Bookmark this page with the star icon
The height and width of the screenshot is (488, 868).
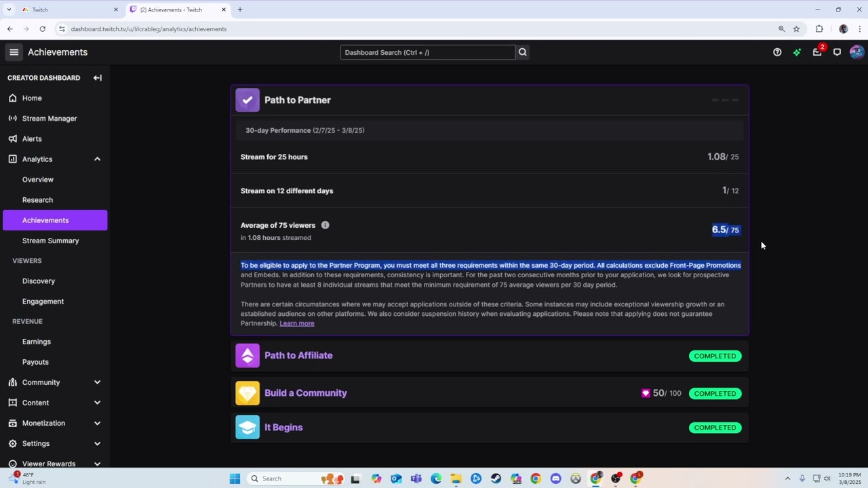(x=797, y=29)
